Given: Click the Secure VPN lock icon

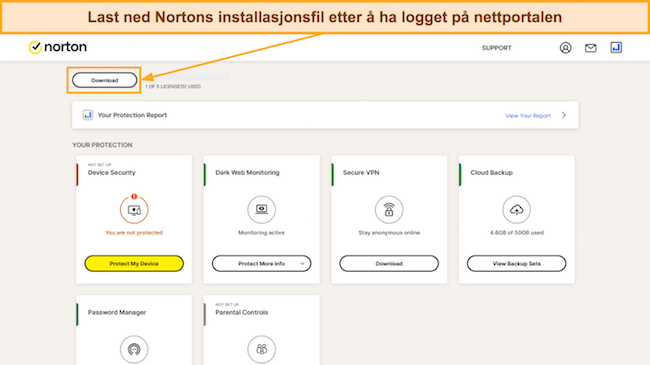Looking at the screenshot, I should click(x=389, y=209).
